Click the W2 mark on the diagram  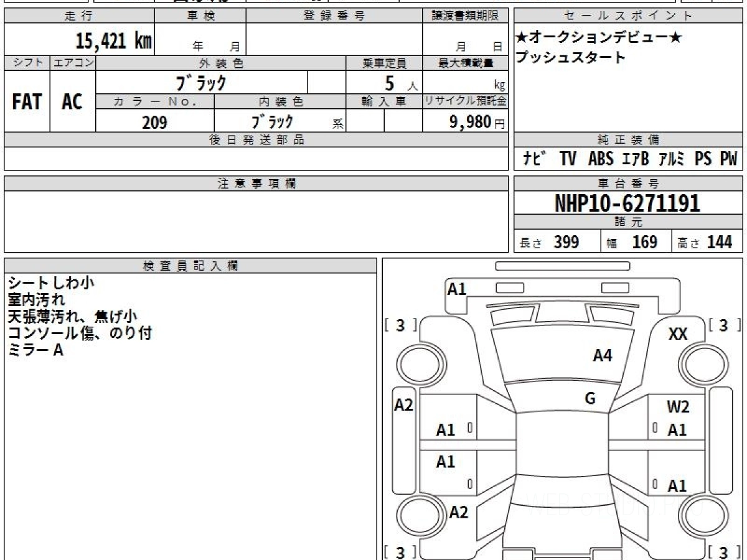point(678,408)
